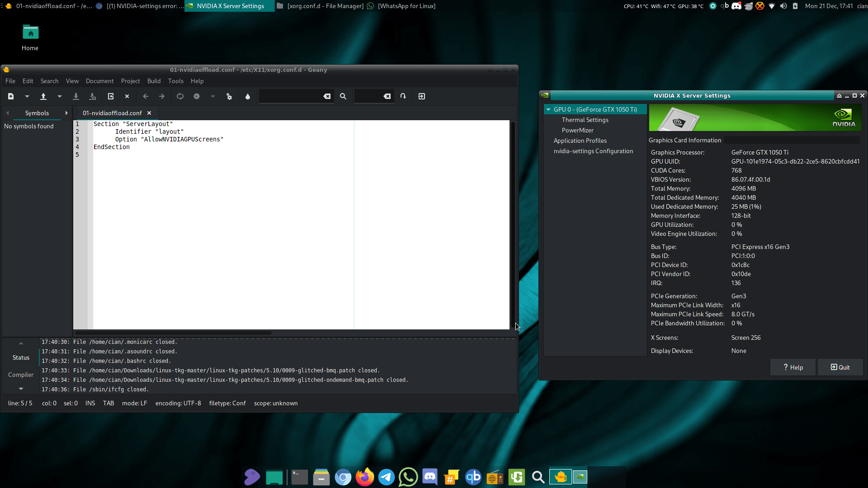Open Firefox from the dock
Screen dimensions: 868x488
(365, 477)
